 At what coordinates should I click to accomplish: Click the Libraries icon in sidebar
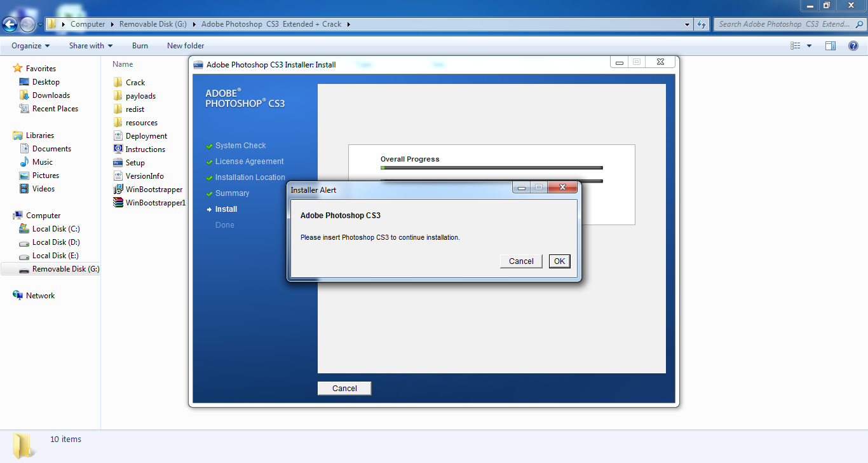pos(18,135)
